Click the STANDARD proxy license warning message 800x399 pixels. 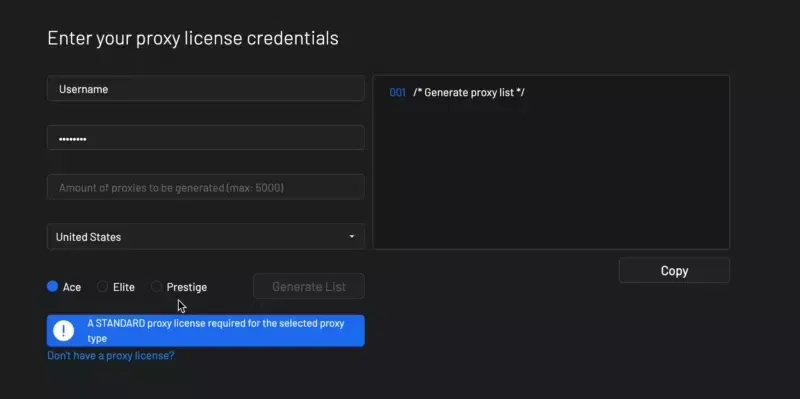point(216,331)
